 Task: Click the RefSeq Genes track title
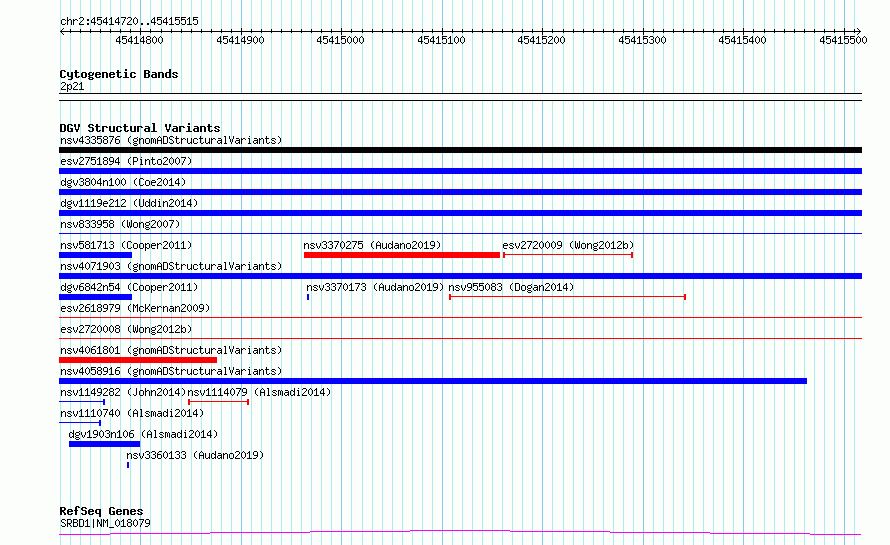[x=101, y=511]
